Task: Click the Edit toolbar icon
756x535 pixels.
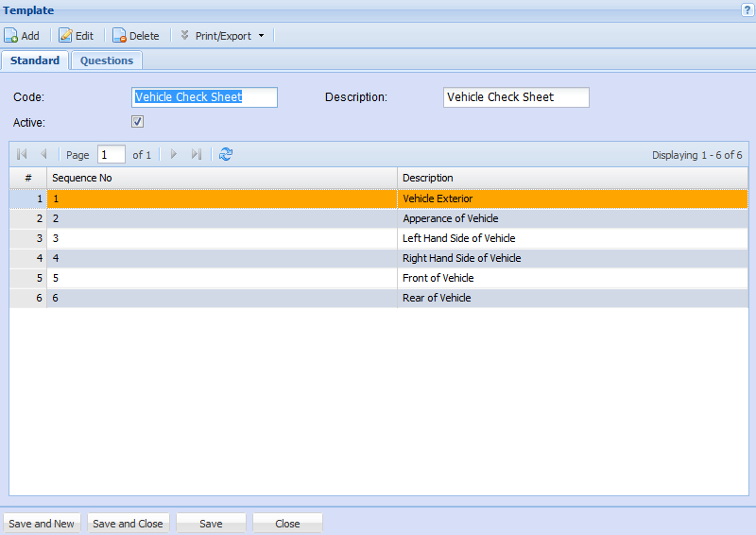Action: 65,36
